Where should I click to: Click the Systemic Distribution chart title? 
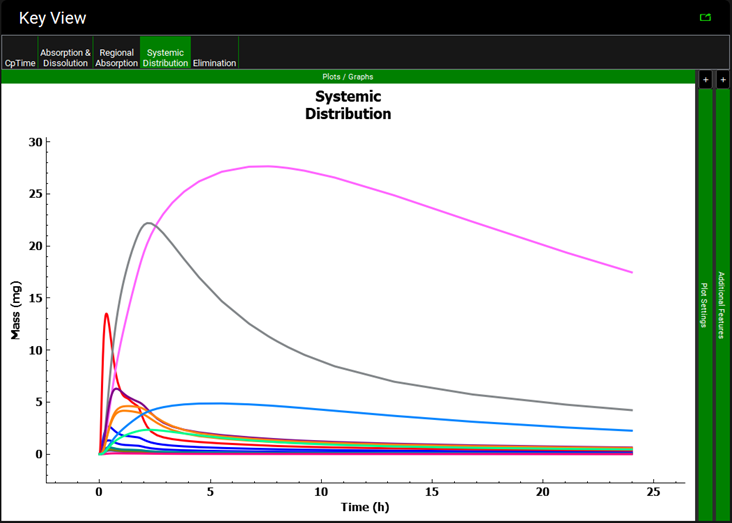coord(347,105)
